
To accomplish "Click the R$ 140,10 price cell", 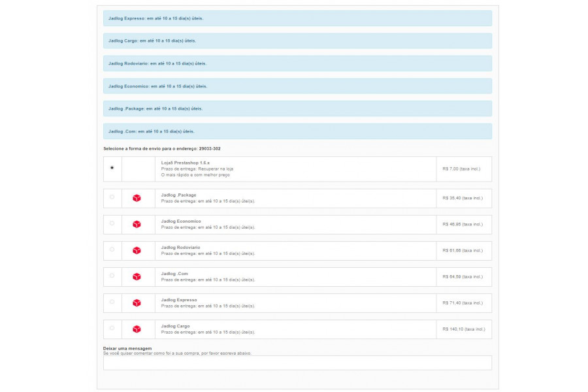I will [464, 329].
